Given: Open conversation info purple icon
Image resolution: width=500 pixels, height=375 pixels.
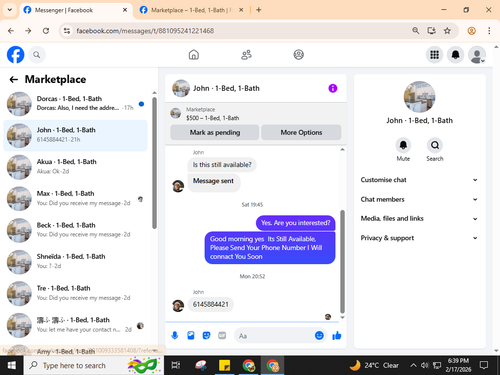Looking at the screenshot, I should pyautogui.click(x=333, y=88).
